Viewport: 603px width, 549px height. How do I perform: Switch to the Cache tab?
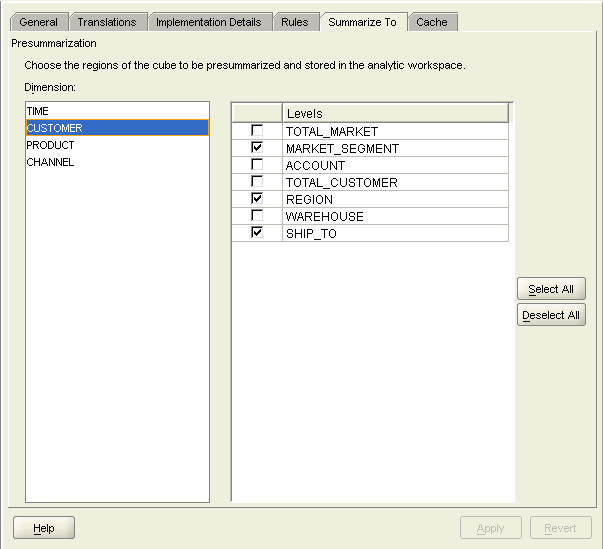[x=432, y=22]
